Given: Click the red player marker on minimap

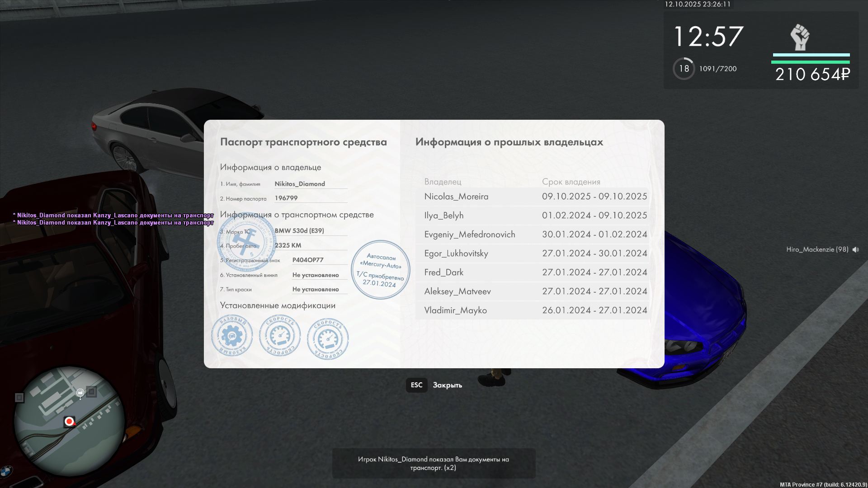Looking at the screenshot, I should [69, 422].
